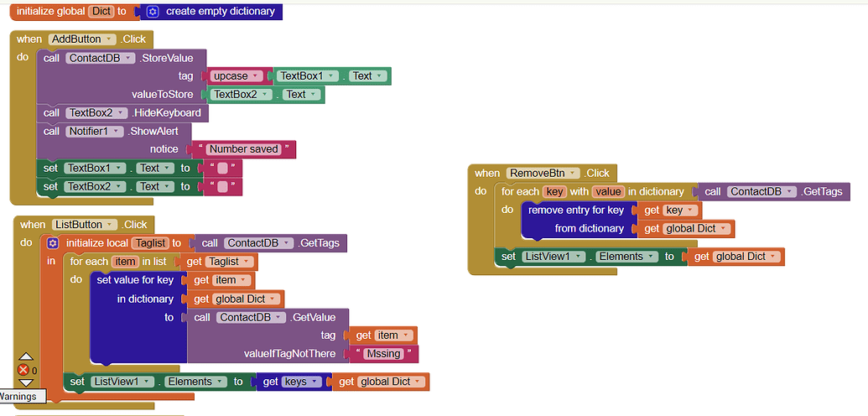This screenshot has height=416, width=868.
Task: Click the down arrow below the error counter
Action: [25, 382]
